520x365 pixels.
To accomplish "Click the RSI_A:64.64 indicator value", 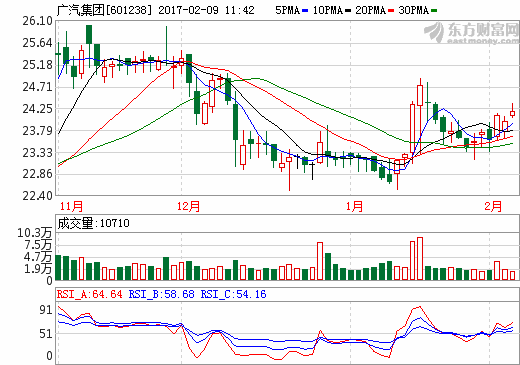I will coord(90,294).
